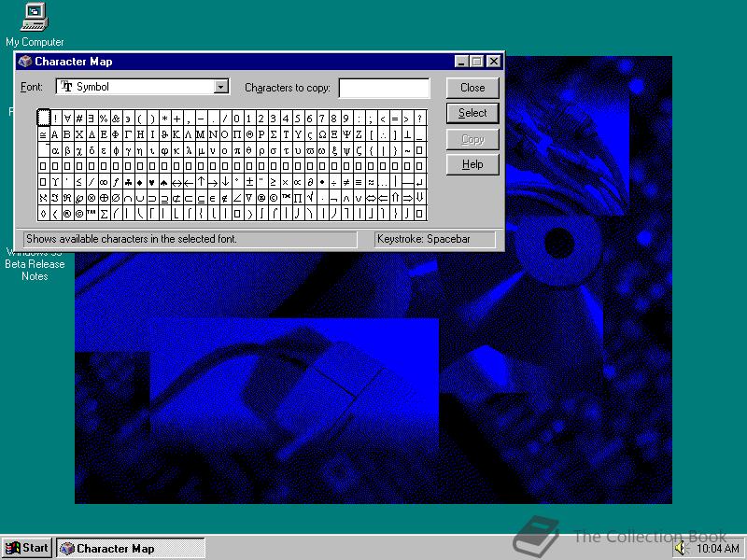This screenshot has width=747, height=560.
Task: Choose the square root √ symbol
Action: [x=310, y=197]
